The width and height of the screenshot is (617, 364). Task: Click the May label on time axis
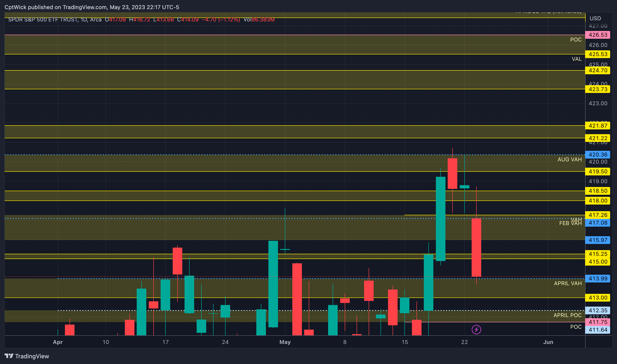tap(285, 342)
